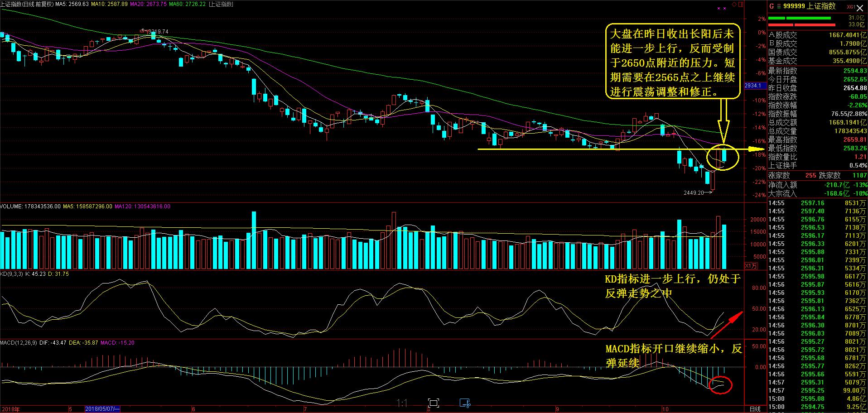Click the 国债成交 row
868x413 pixels.
coord(817,52)
